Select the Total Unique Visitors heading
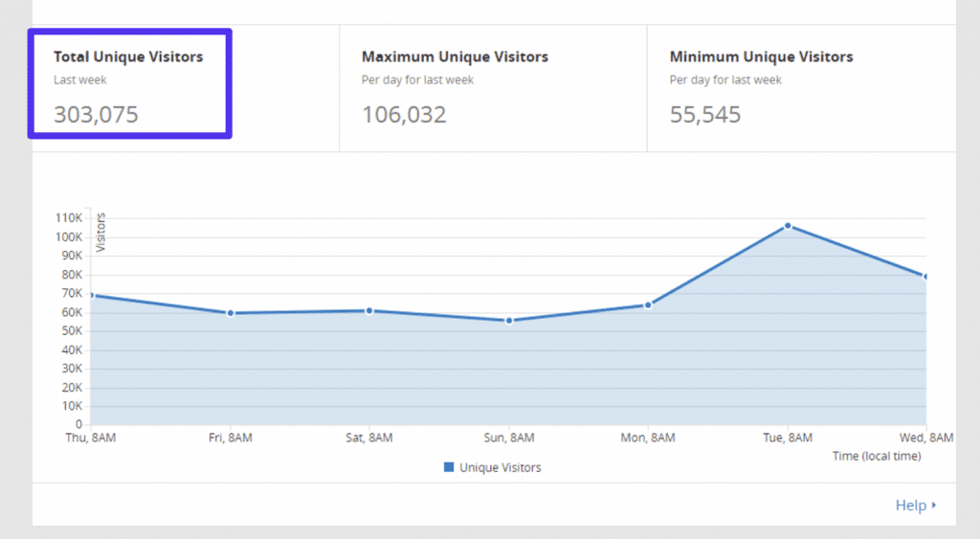The image size is (980, 539). pyautogui.click(x=128, y=57)
